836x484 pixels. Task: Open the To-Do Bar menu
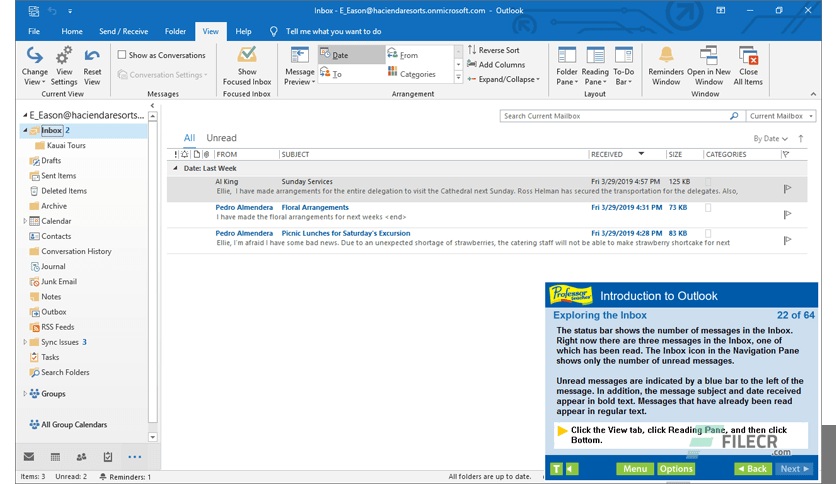[623, 66]
